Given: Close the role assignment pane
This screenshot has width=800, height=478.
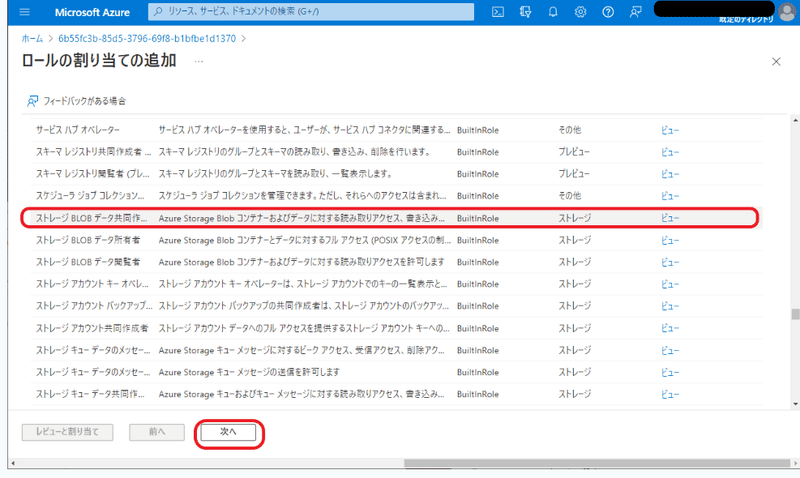Looking at the screenshot, I should [x=776, y=62].
